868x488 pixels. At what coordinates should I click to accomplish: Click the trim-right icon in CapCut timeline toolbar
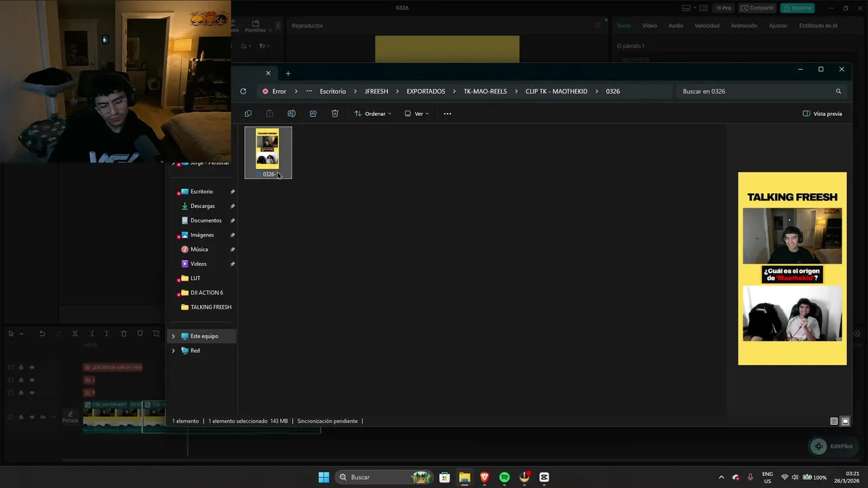(x=107, y=333)
